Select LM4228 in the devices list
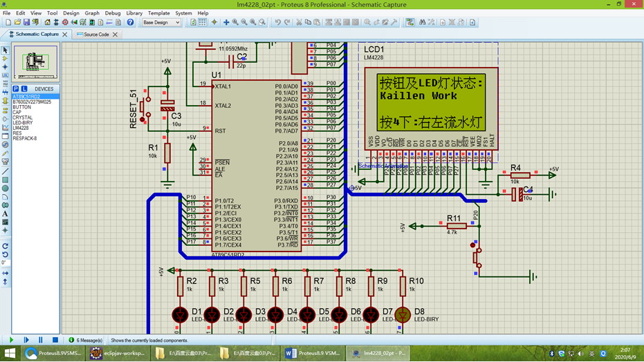Image resolution: width=644 pixels, height=362 pixels. [36, 128]
